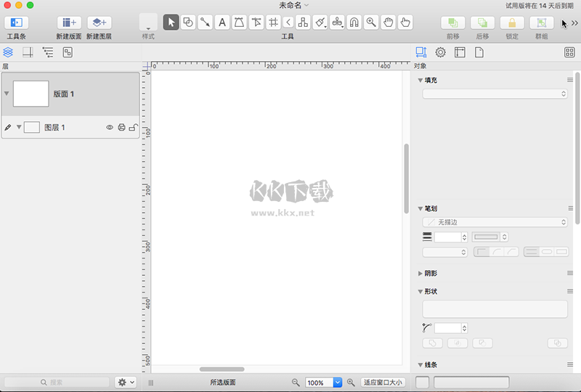Open the stencils grid icon

click(x=569, y=52)
